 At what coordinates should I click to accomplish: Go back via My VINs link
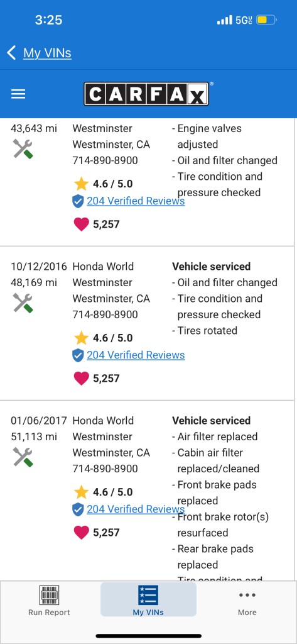pos(47,53)
